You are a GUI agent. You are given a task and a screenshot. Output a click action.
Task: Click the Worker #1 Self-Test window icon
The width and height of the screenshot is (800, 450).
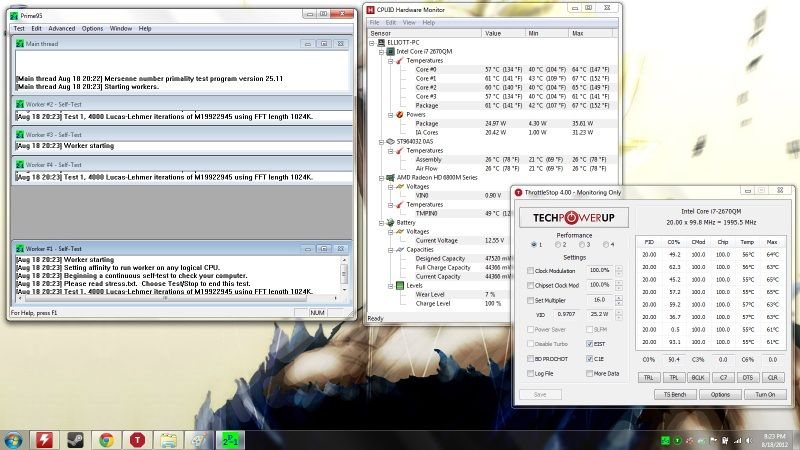20,248
